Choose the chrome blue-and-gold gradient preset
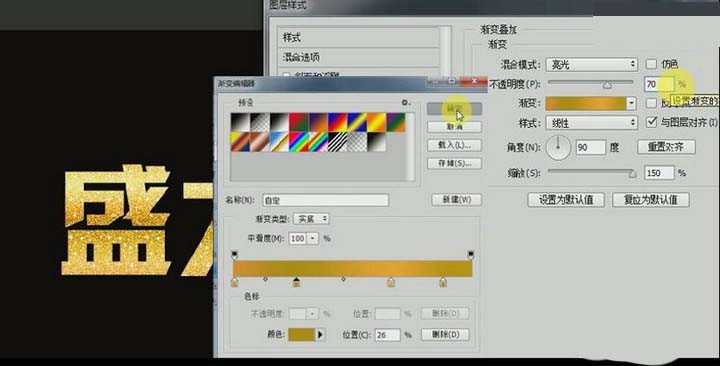Image resolution: width=720 pixels, height=366 pixels. 279,142
